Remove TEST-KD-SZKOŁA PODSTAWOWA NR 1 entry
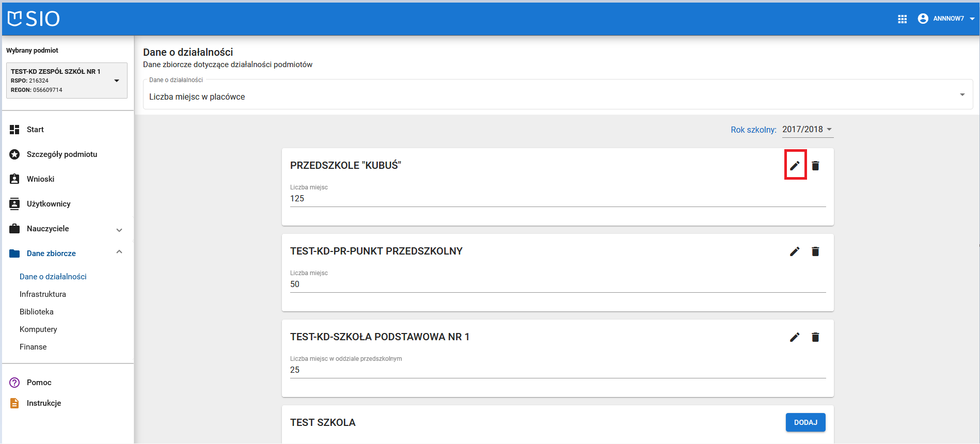This screenshot has width=980, height=444. click(815, 337)
